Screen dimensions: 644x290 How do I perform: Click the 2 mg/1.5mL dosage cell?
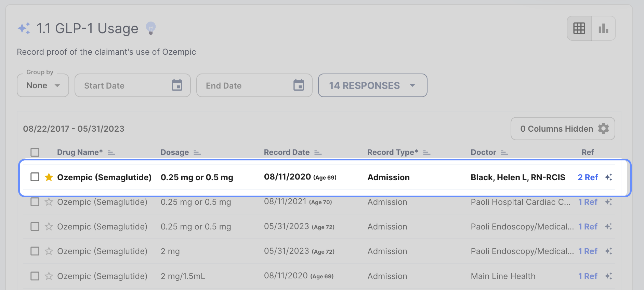tap(183, 276)
